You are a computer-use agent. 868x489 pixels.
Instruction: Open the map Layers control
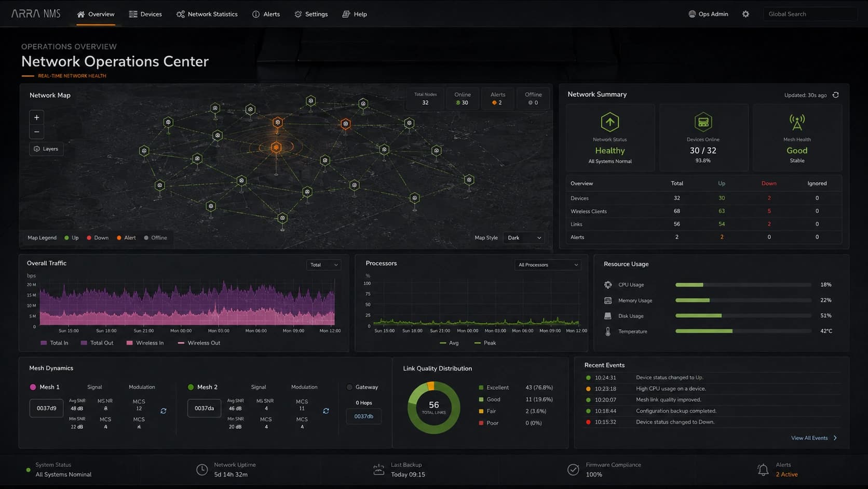tap(46, 149)
